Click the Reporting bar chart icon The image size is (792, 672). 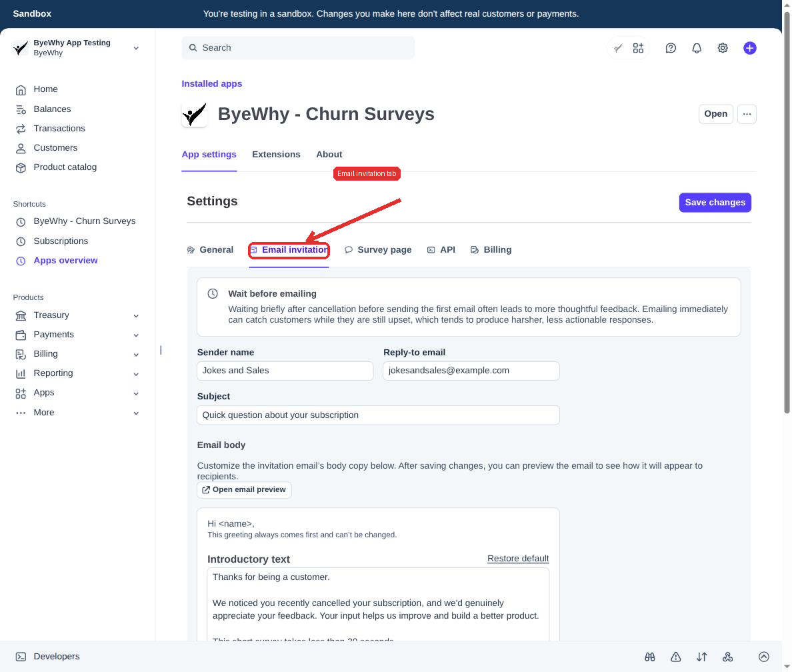pyautogui.click(x=21, y=374)
